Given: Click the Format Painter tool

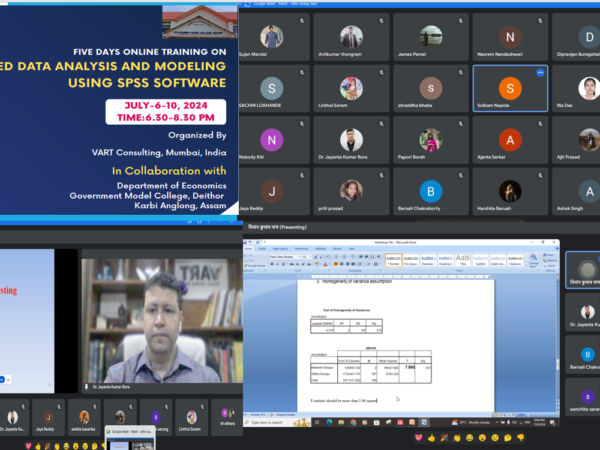Looking at the screenshot, I should [254, 266].
